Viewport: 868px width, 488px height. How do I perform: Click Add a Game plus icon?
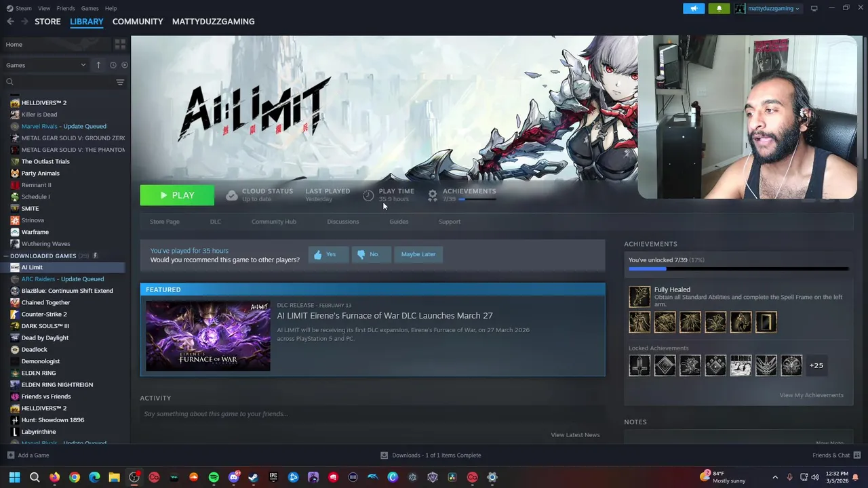click(x=10, y=455)
